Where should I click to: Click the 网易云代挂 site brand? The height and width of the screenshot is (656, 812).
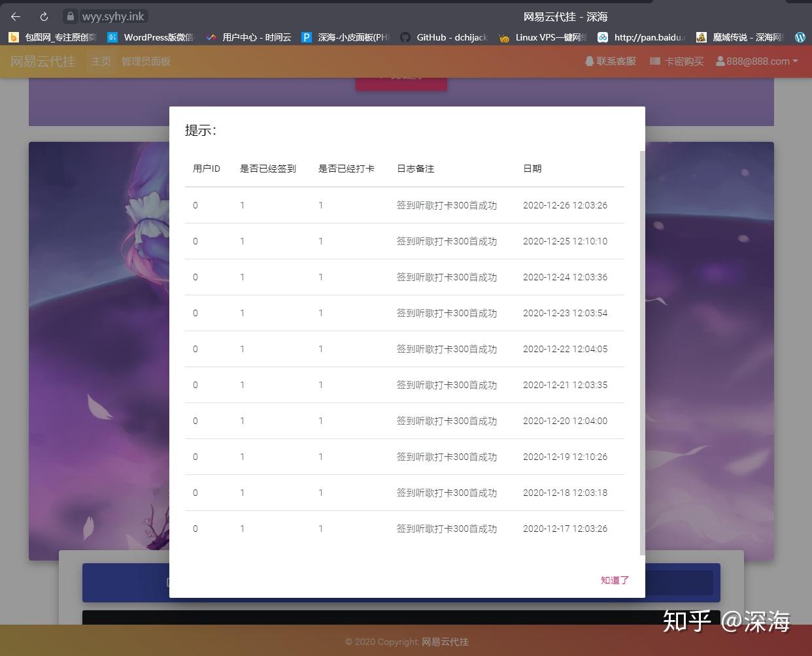[x=43, y=61]
